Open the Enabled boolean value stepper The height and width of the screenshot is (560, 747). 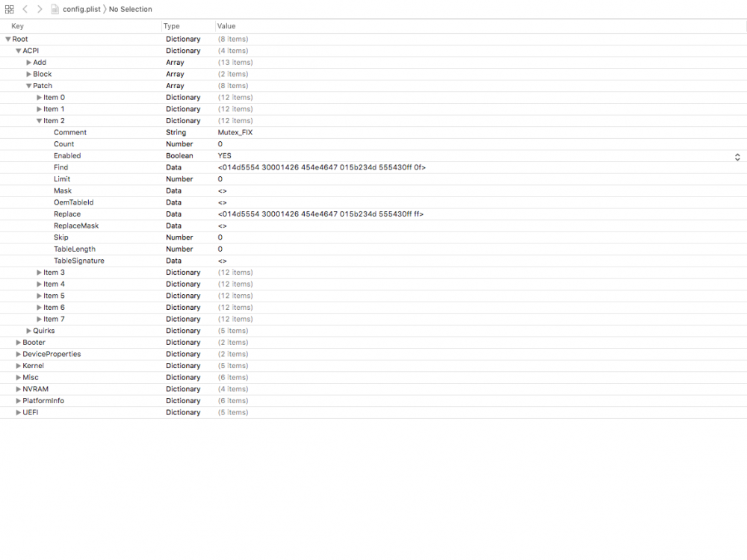click(x=737, y=157)
